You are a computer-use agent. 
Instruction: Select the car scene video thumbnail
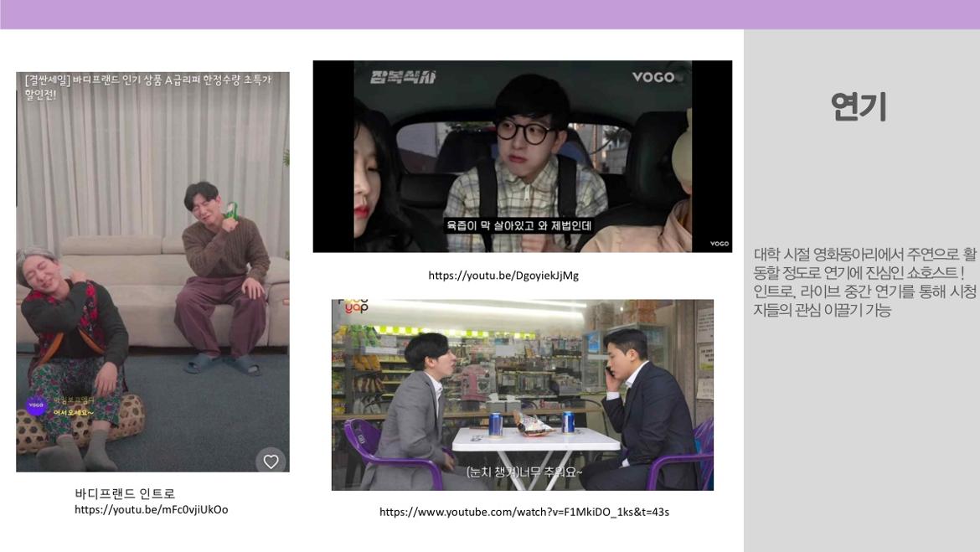[523, 157]
